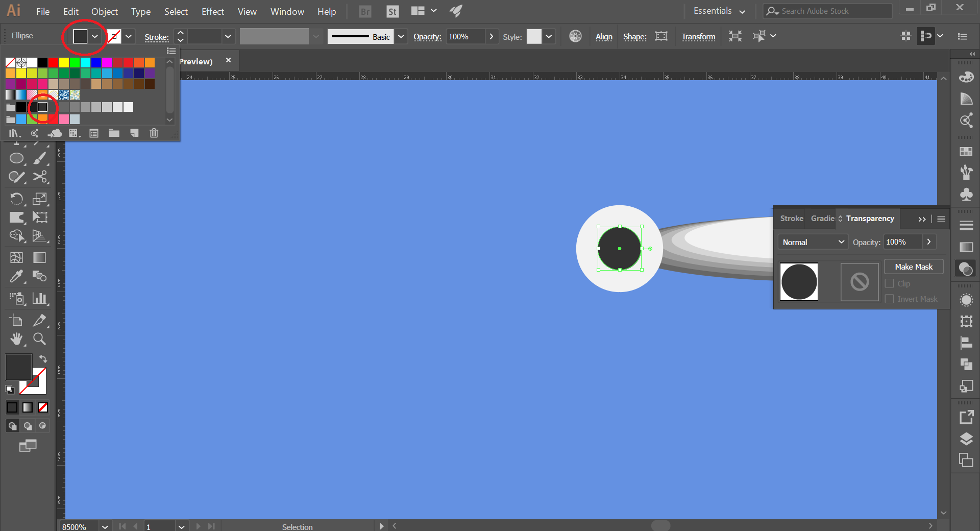The image size is (980, 531).
Task: Expand the fill color dropdown arrow
Action: (x=95, y=36)
